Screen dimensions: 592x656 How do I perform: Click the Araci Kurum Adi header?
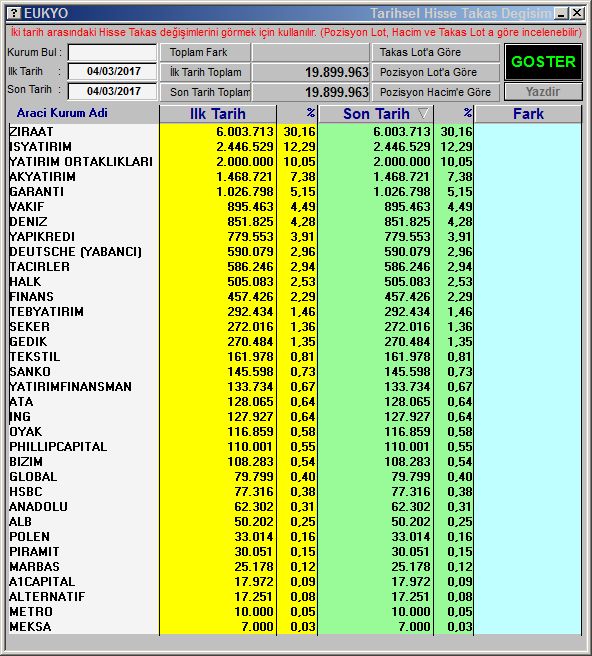(62, 113)
